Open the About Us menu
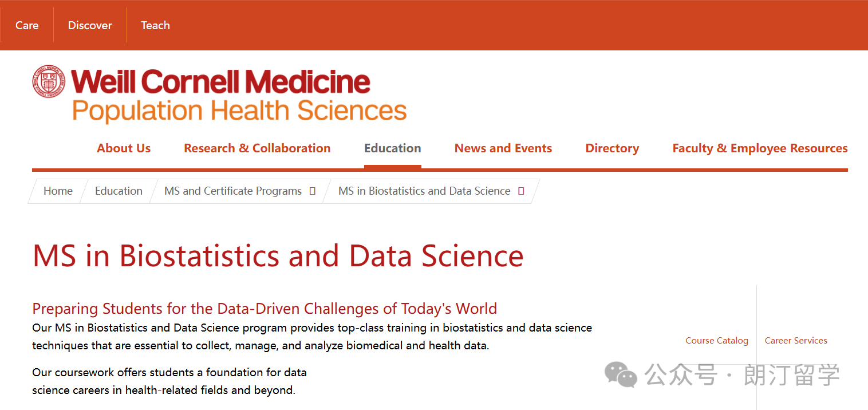The height and width of the screenshot is (410, 868). [124, 148]
